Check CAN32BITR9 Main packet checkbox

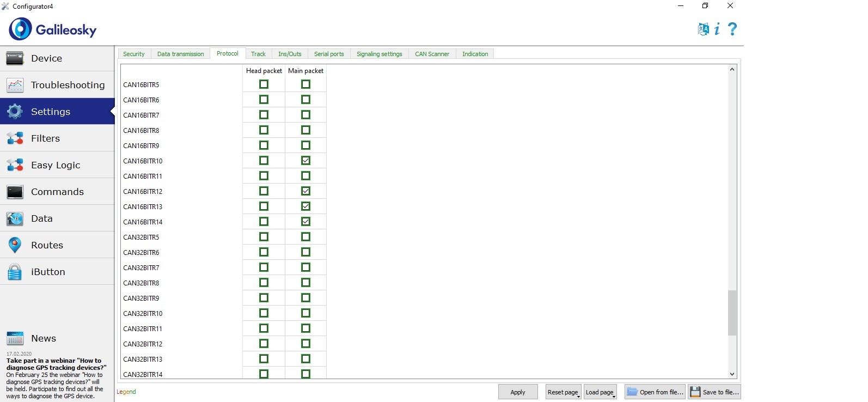305,298
